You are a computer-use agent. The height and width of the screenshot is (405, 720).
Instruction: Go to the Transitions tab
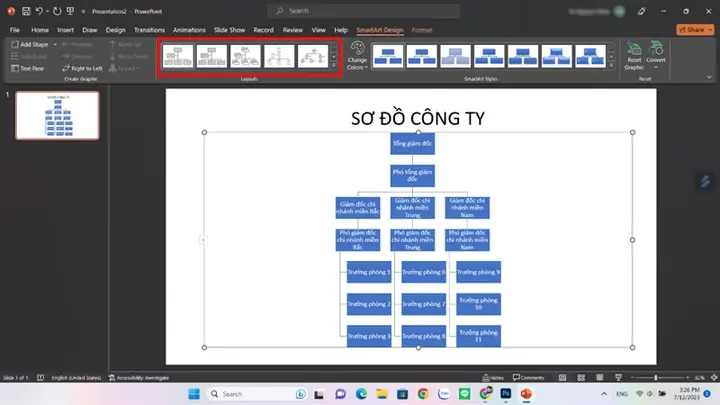pos(149,30)
